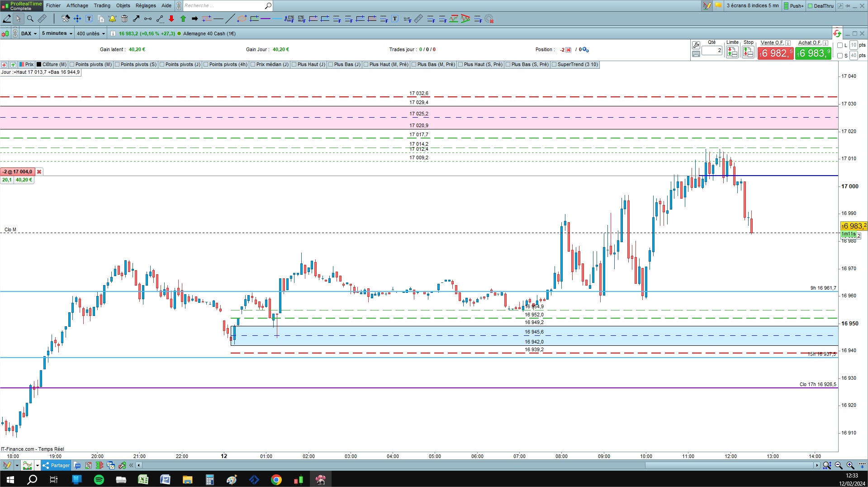Open the Trading menu
Image resolution: width=868 pixels, height=487 pixels.
pos(102,5)
